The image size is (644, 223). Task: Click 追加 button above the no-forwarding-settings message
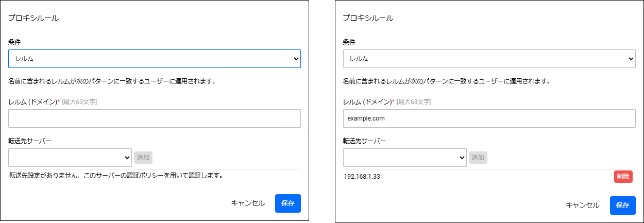143,158
